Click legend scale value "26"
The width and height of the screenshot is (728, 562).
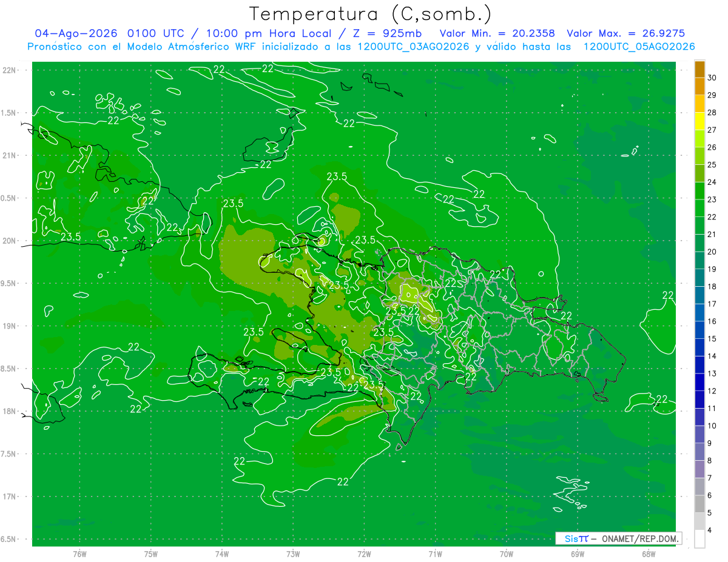[712, 147]
